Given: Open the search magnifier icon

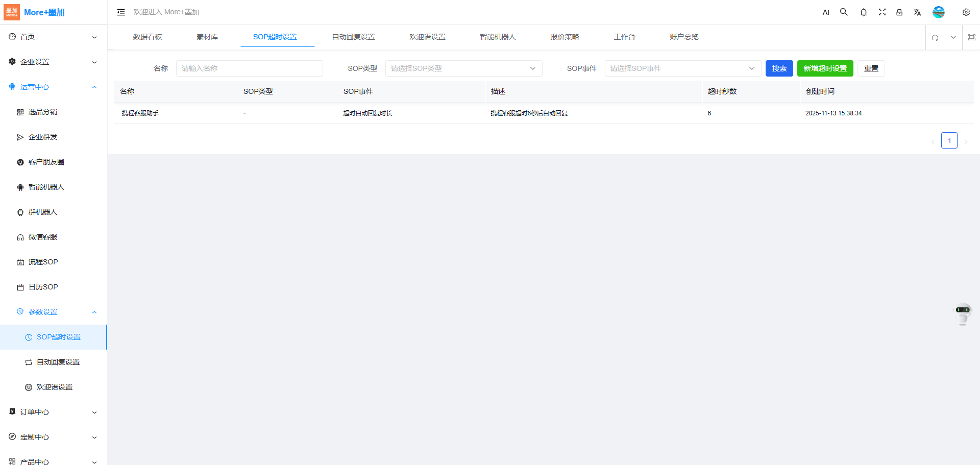Looking at the screenshot, I should tap(844, 12).
